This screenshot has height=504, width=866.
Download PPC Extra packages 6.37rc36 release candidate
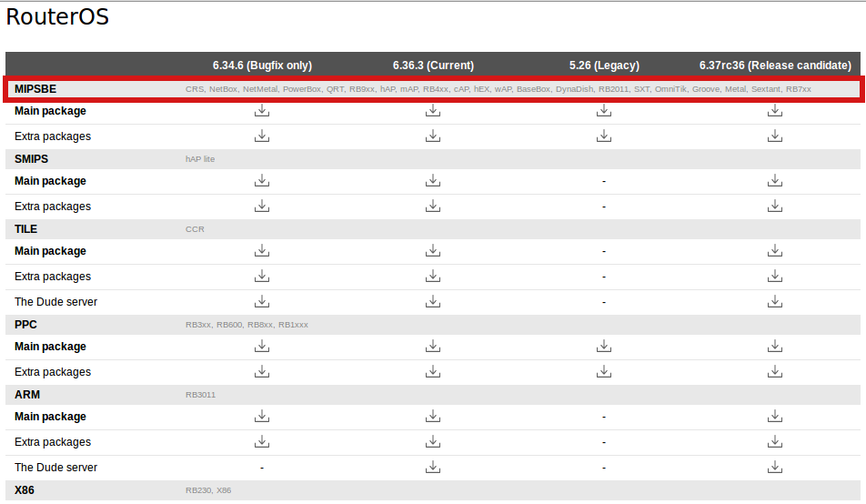(775, 372)
